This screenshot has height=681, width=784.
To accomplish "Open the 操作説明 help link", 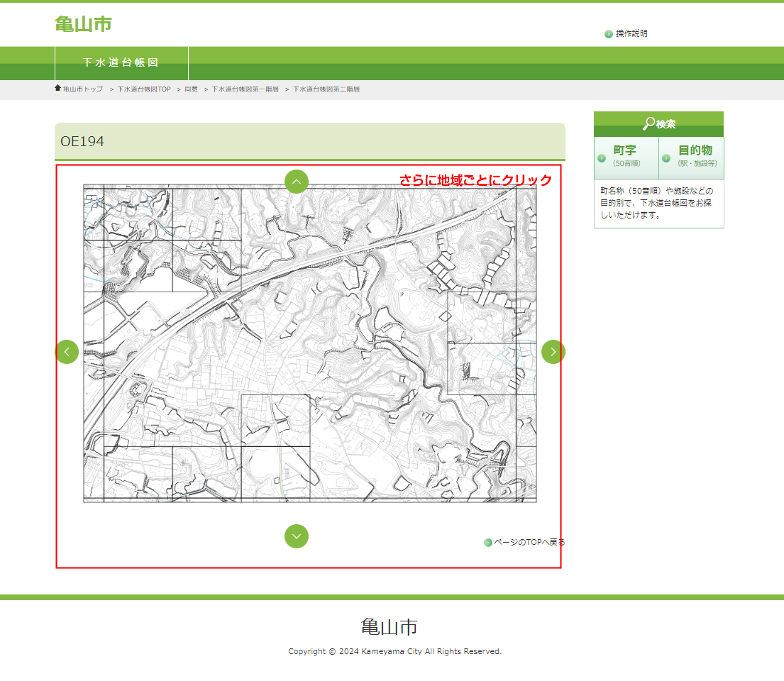I will (x=631, y=33).
